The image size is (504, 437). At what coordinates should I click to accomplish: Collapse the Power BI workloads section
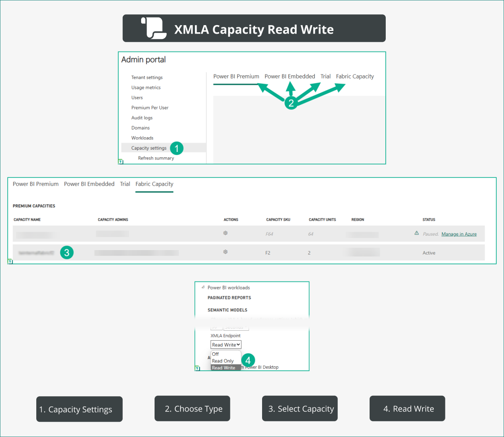202,287
